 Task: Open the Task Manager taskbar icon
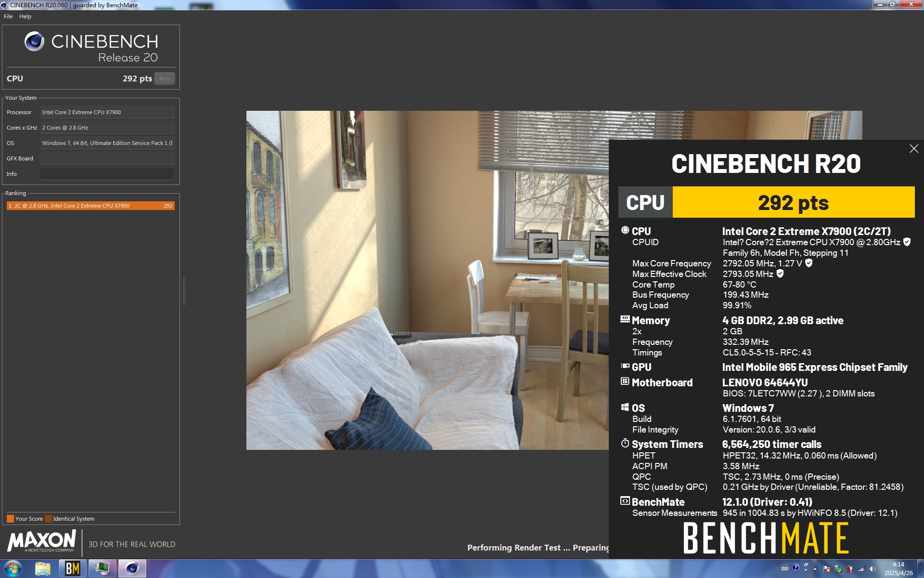[x=103, y=569]
